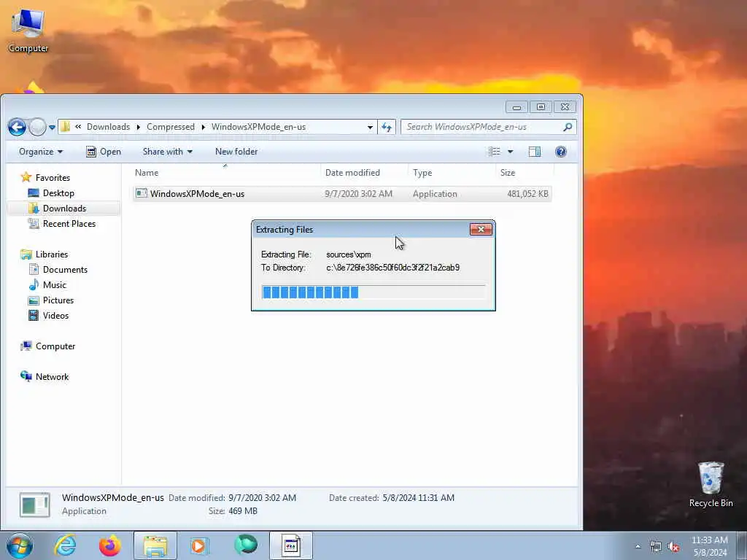Image resolution: width=747 pixels, height=560 pixels.
Task: Click the Open toolbar button
Action: click(x=104, y=152)
